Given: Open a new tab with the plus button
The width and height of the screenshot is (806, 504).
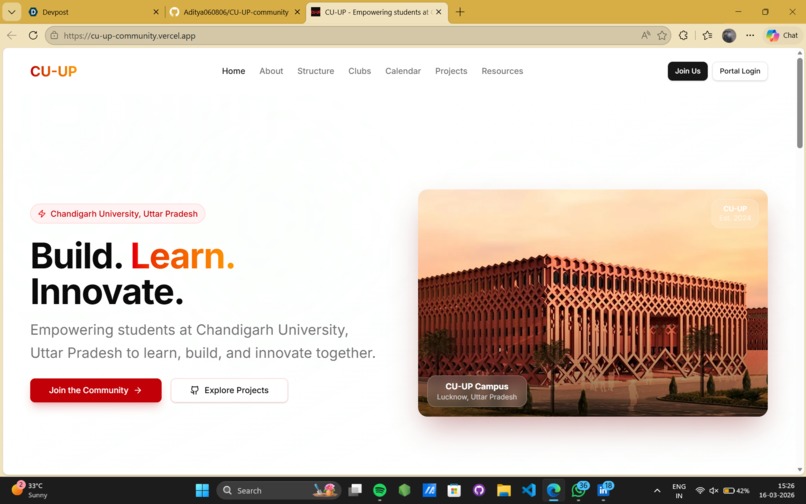Looking at the screenshot, I should pos(460,12).
